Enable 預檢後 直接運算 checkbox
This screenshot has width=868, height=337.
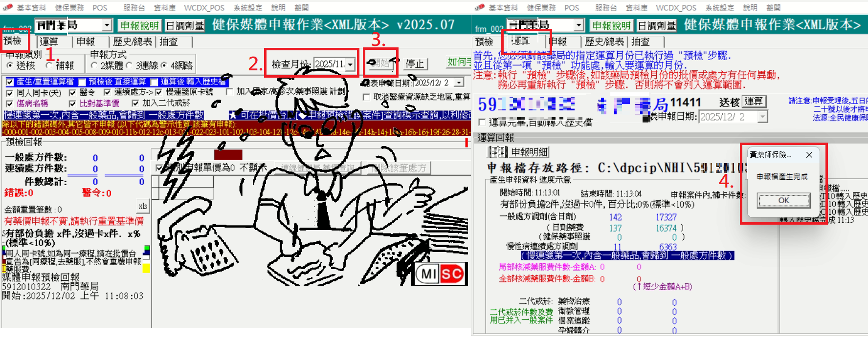coord(82,82)
